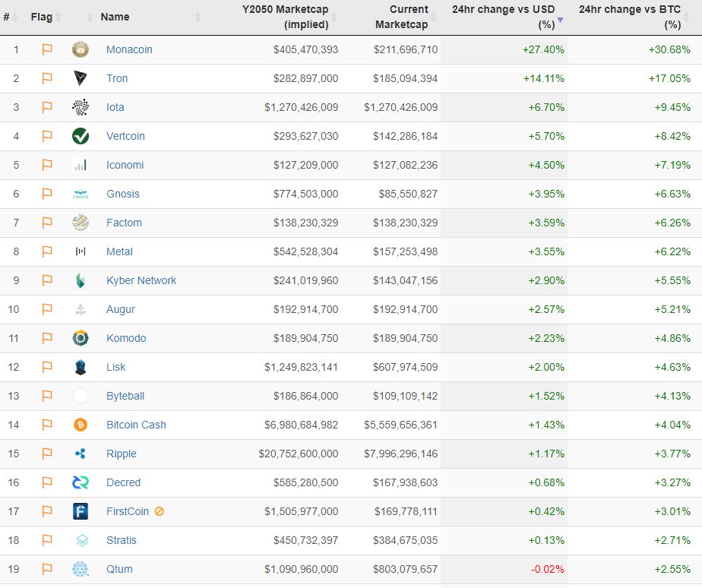Click the Metal logo icon
Image resolution: width=702 pixels, height=588 pixels.
tap(81, 251)
